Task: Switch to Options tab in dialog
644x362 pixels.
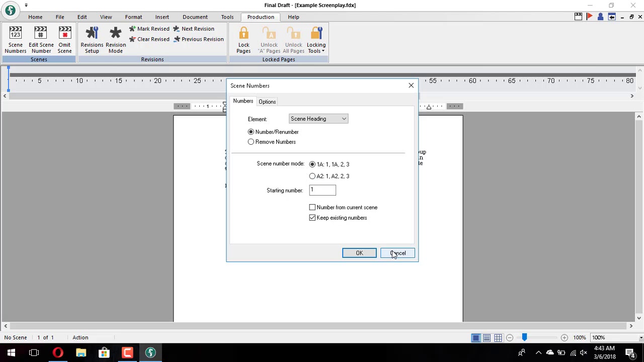Action: point(267,102)
